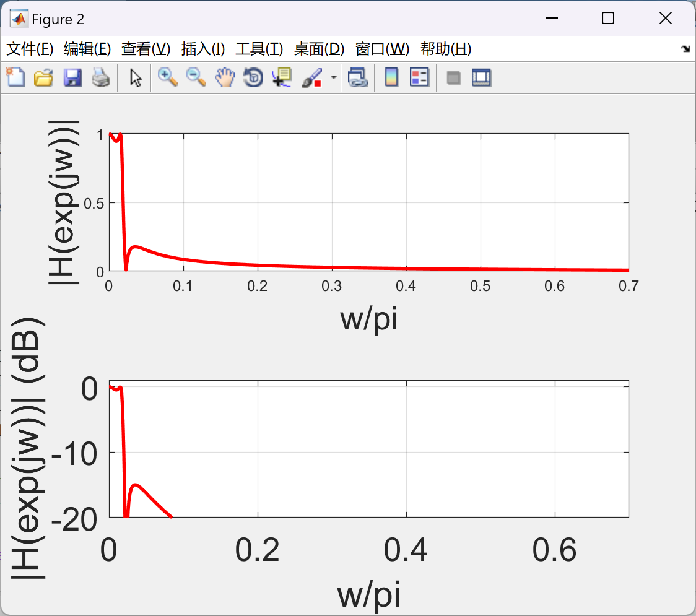Activate the Zoom Out magnifier tool

[196, 77]
